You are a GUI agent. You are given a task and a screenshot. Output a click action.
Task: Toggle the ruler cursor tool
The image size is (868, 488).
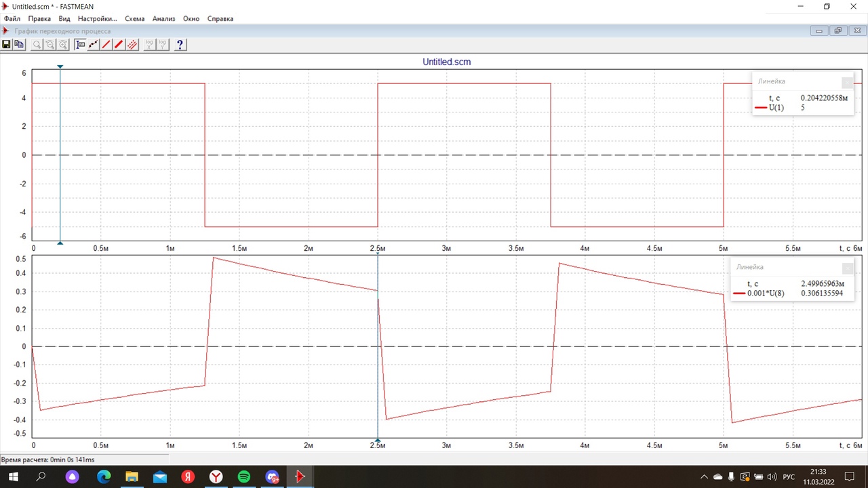(81, 45)
